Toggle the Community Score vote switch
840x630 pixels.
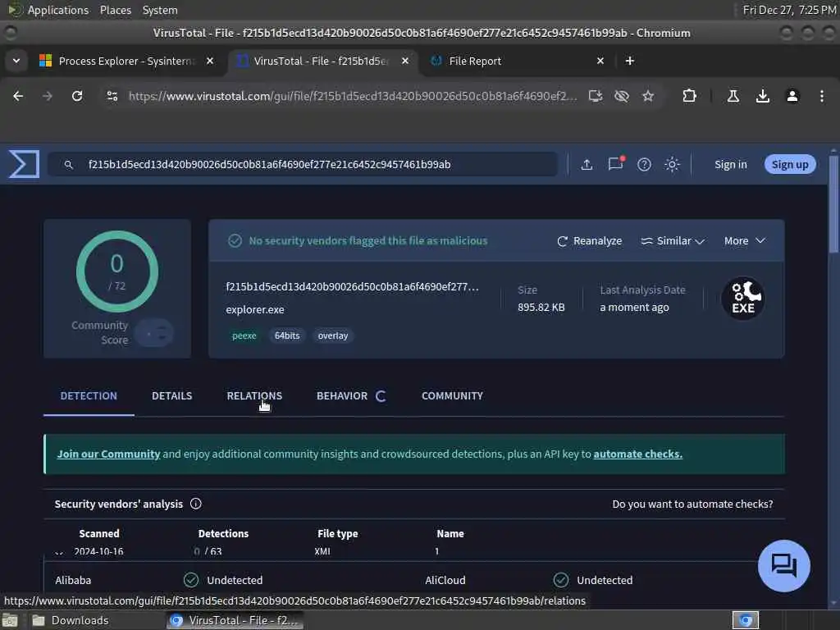tap(154, 333)
